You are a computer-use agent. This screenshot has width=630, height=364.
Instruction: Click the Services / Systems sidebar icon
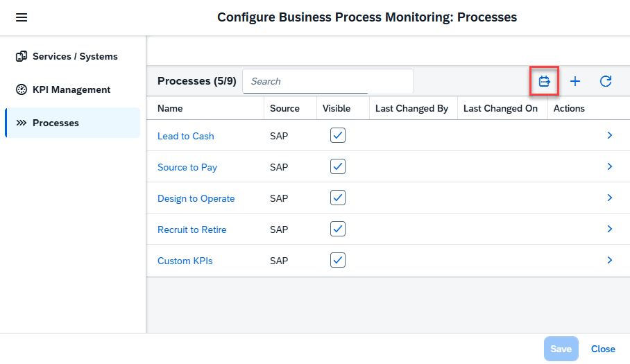click(22, 56)
